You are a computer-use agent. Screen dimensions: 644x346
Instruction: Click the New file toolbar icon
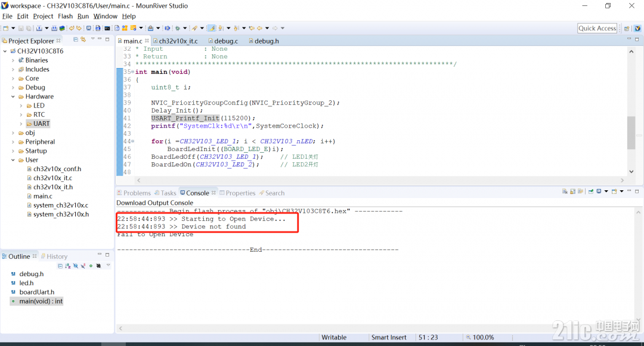tap(6, 29)
